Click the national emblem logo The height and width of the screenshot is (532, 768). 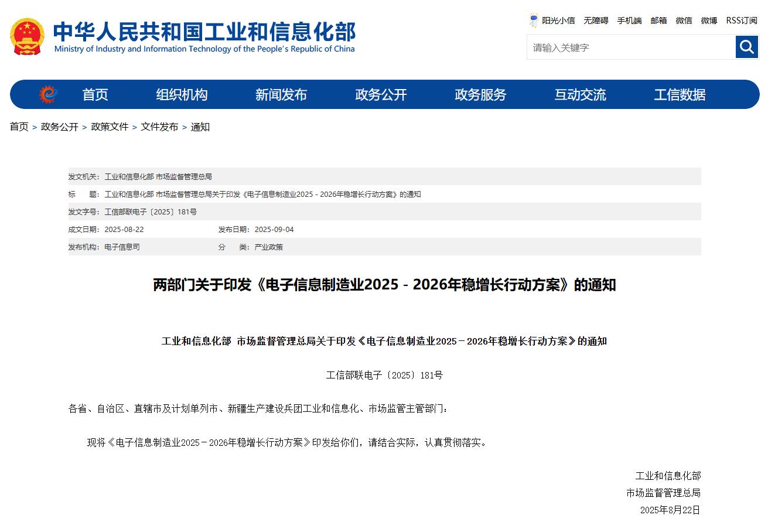(27, 36)
